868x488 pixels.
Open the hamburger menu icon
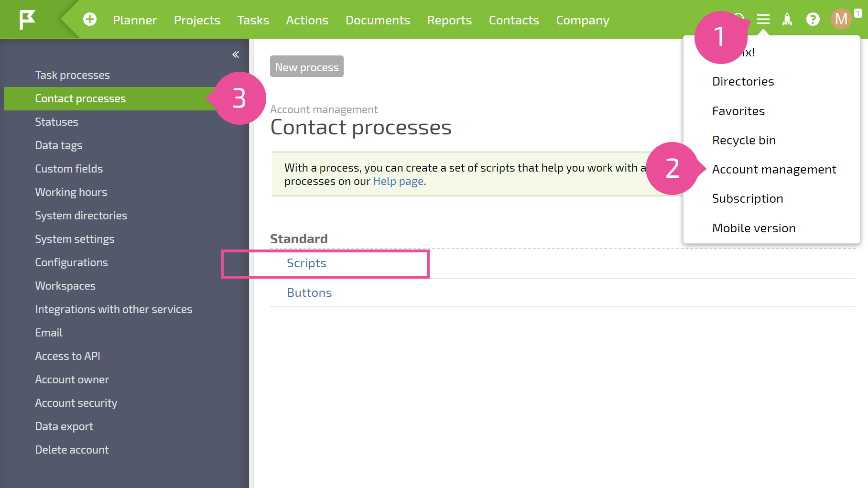(x=763, y=20)
